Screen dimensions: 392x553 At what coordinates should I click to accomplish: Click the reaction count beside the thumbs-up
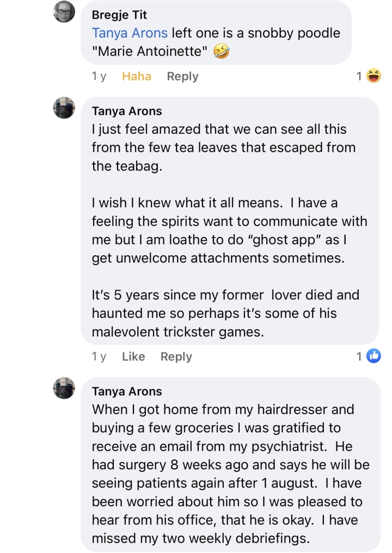[x=359, y=357]
